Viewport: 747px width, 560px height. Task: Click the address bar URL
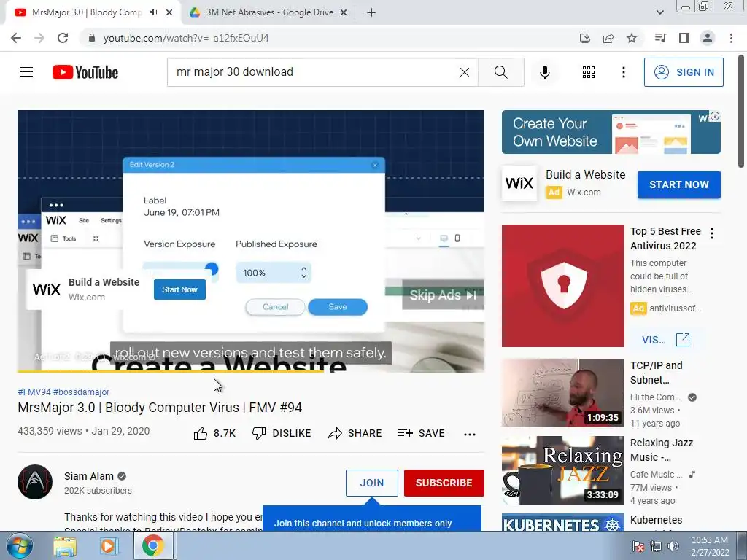186,38
